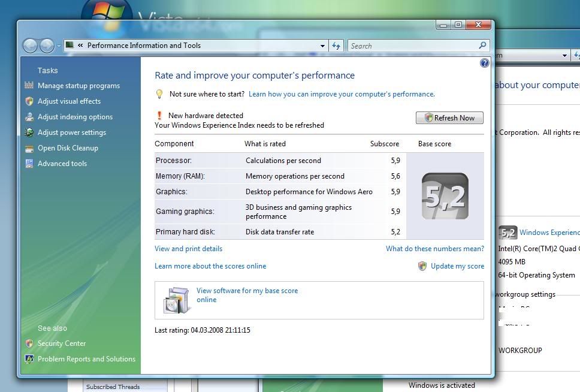Maximize the Performance Information window
This screenshot has width=580, height=392.
coord(458,25)
